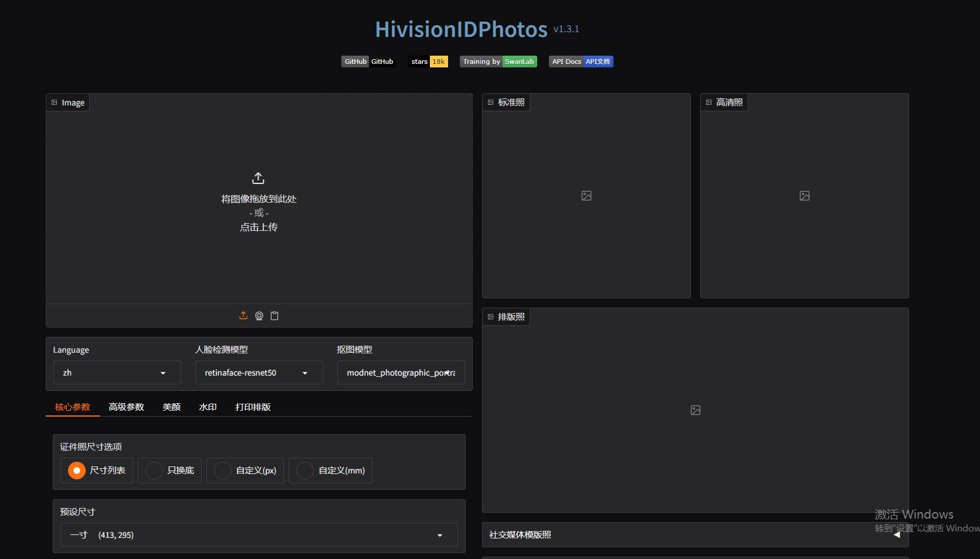Switch to the 美颜 tab
The width and height of the screenshot is (980, 559).
coord(171,407)
